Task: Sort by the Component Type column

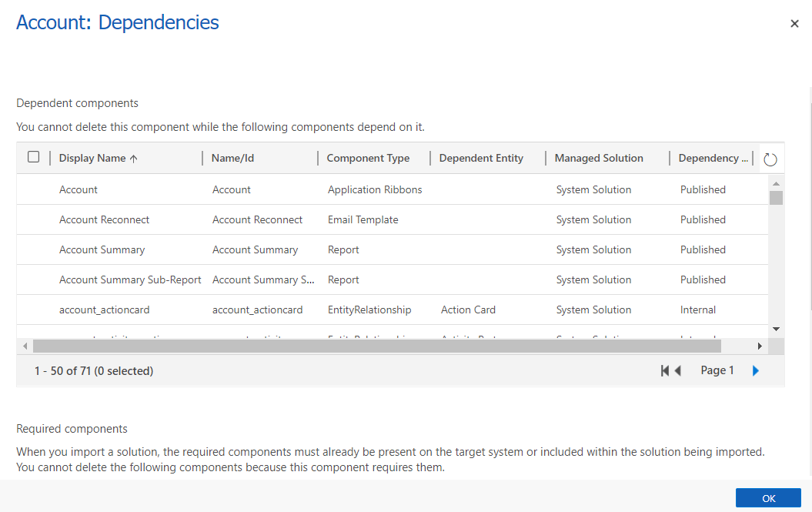Action: pyautogui.click(x=368, y=159)
